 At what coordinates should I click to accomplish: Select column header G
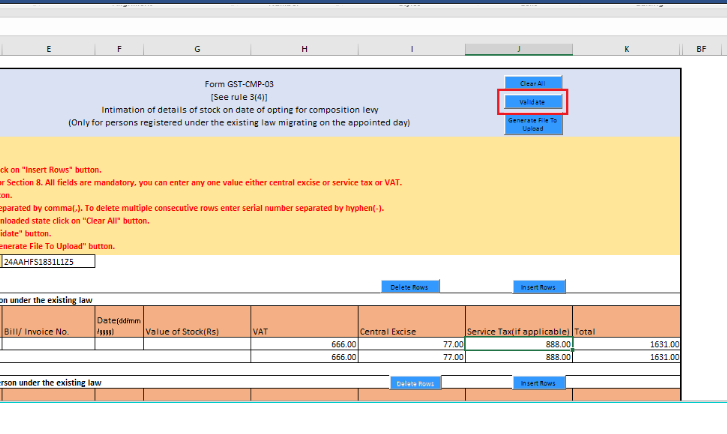197,48
